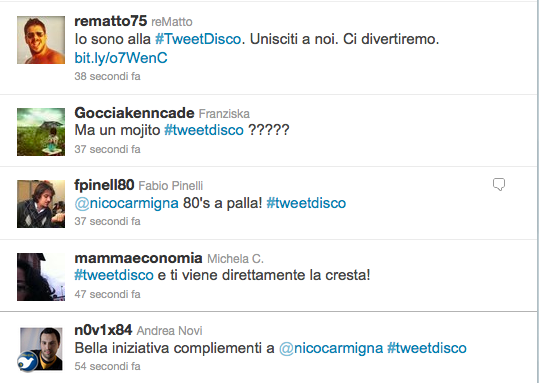
Task: Click the mammaeconomia username
Action: (139, 258)
